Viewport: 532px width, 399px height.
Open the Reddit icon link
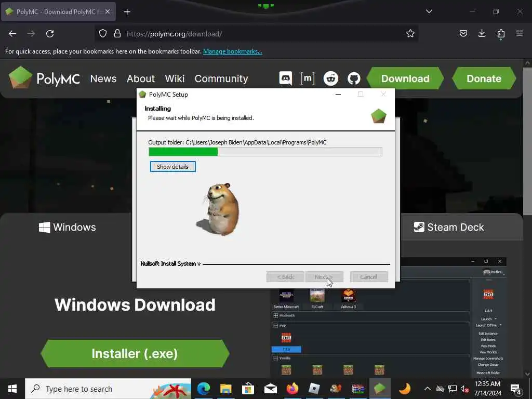pos(330,78)
